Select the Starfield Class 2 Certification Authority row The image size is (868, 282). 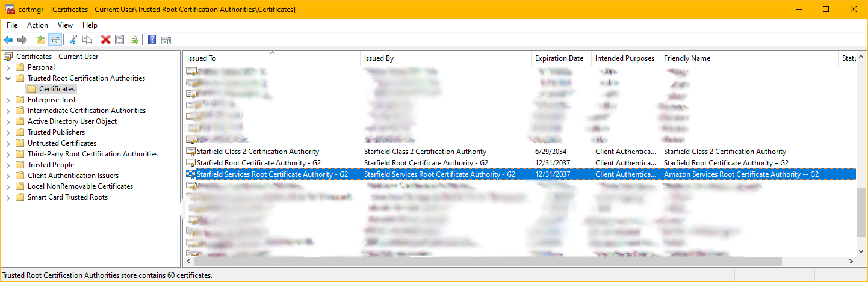pos(258,152)
